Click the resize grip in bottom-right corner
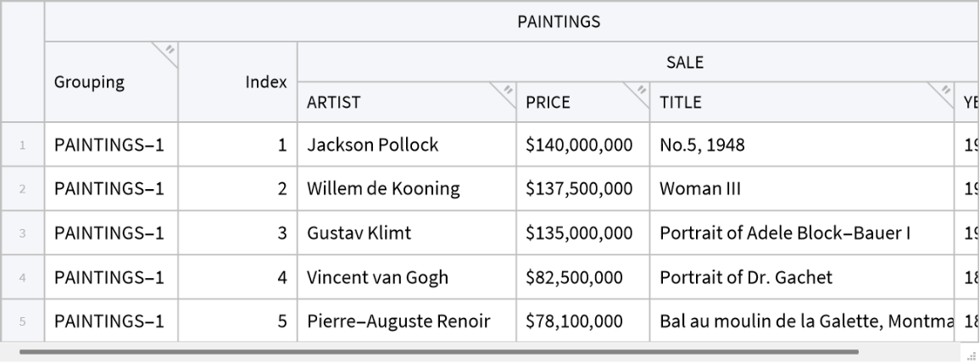The image size is (980, 363). pos(972,355)
